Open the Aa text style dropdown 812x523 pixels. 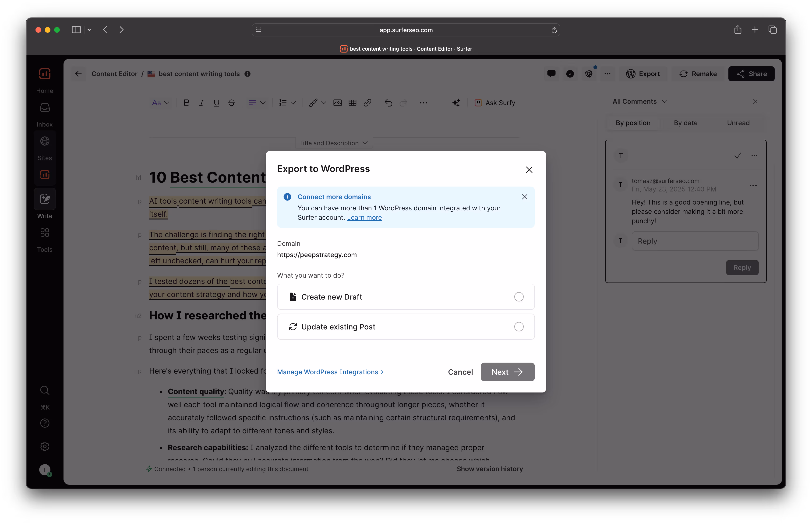pyautogui.click(x=160, y=102)
